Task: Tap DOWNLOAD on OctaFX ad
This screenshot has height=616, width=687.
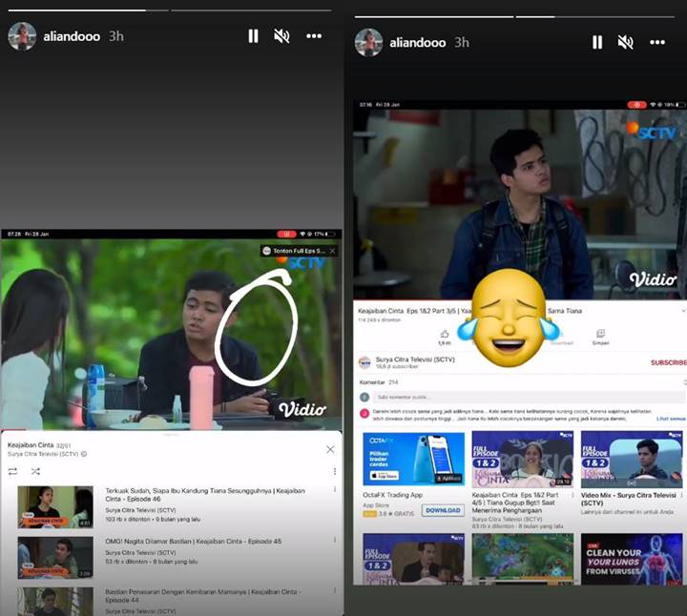Action: pos(443,510)
